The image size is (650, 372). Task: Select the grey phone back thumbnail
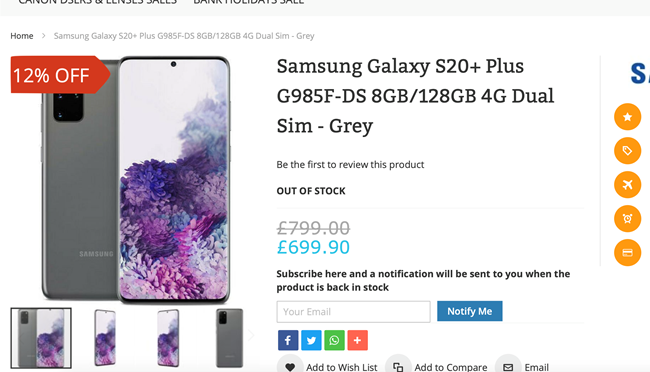click(229, 338)
